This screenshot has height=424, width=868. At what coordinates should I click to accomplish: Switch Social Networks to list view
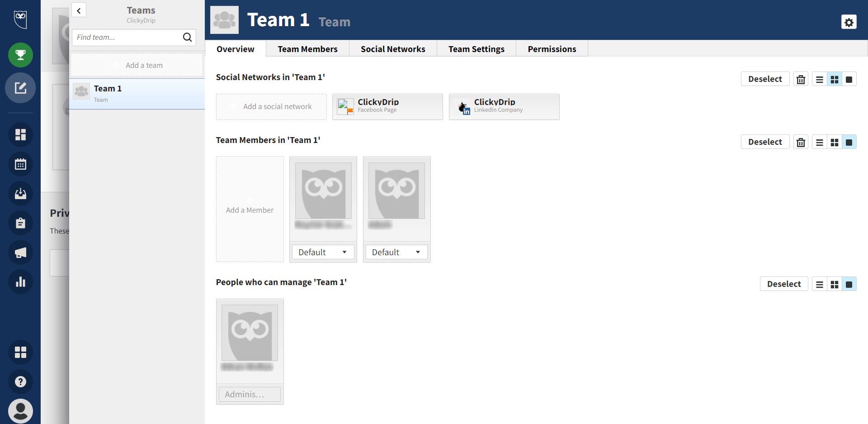tap(820, 79)
